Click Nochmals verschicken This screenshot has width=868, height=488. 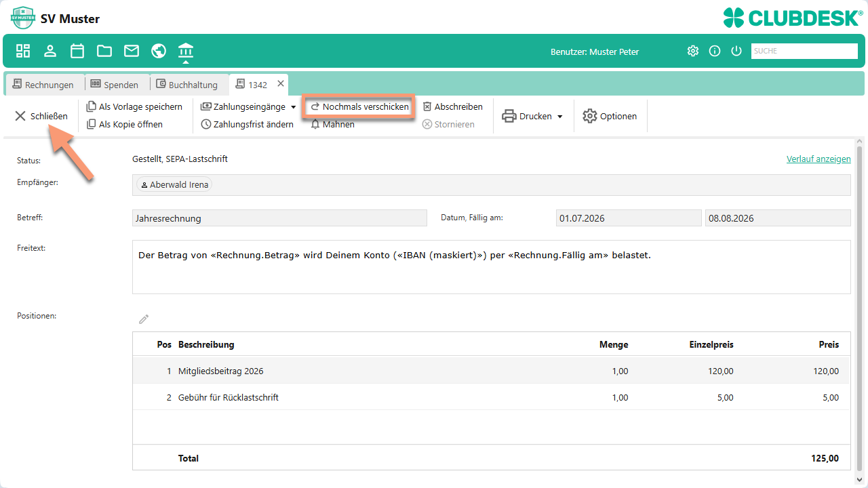tap(359, 106)
